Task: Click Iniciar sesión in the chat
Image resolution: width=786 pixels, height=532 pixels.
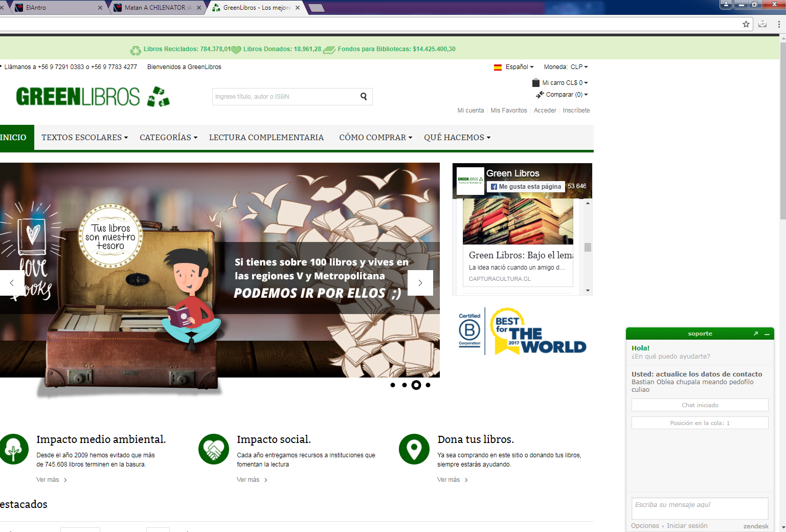Action: [687, 526]
